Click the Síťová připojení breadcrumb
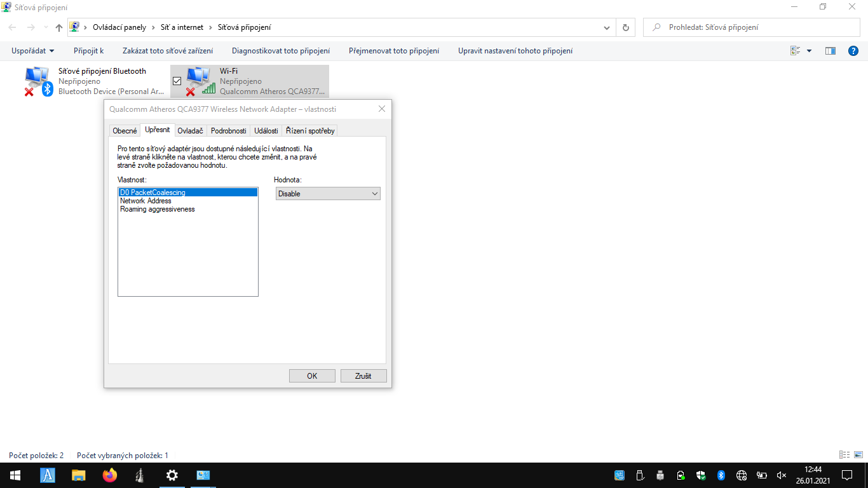Viewport: 868px width, 488px height. click(x=245, y=27)
